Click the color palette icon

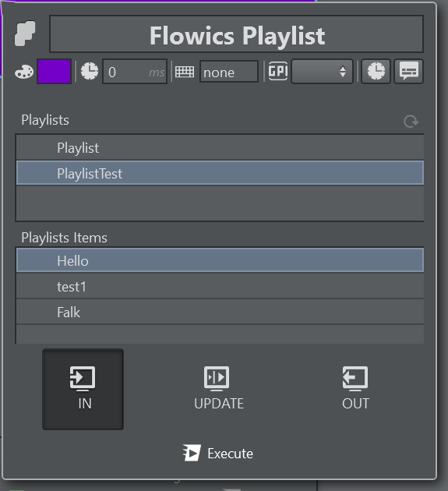pos(24,72)
